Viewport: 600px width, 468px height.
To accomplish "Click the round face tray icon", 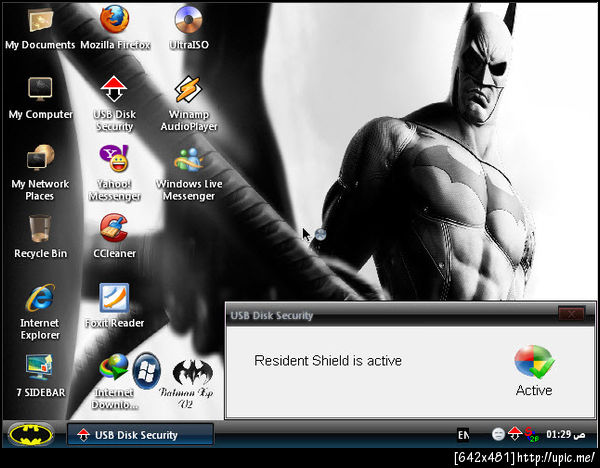I will click(498, 434).
